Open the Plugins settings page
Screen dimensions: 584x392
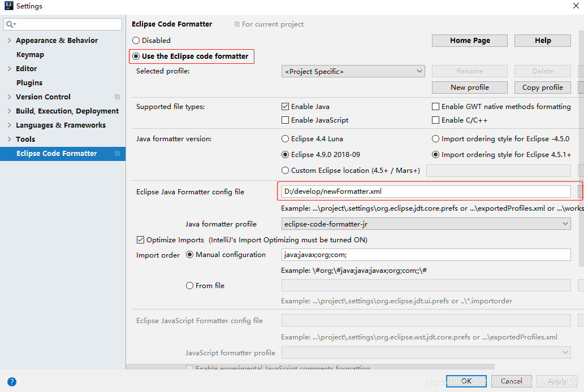pyautogui.click(x=29, y=82)
